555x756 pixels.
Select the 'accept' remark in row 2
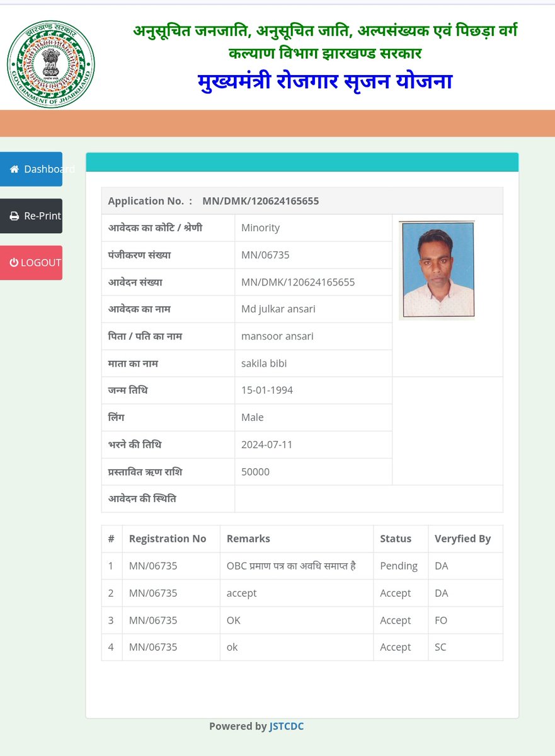[x=241, y=593]
